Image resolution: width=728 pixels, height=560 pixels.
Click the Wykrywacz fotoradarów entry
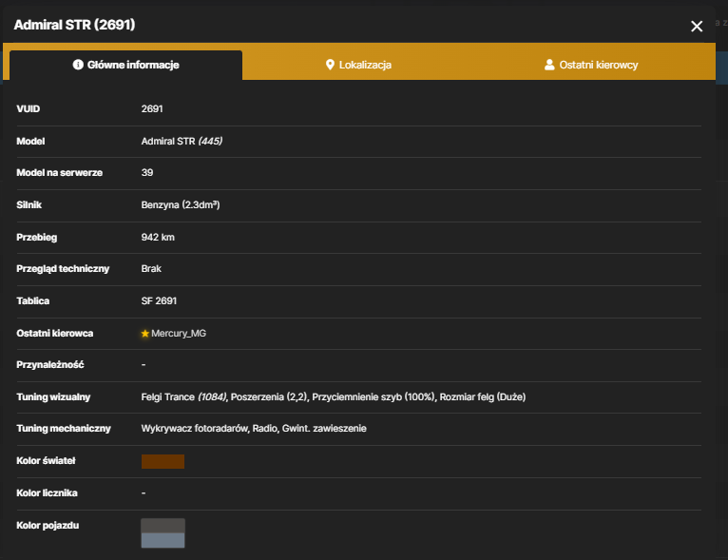(195, 429)
